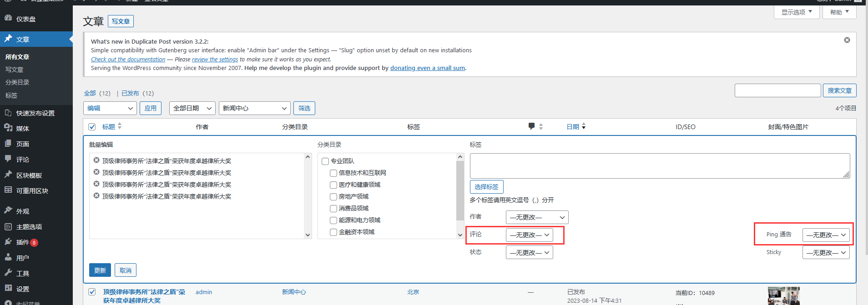Expand the 帮助 help tab
This screenshot has height=305, width=868.
(x=839, y=12)
